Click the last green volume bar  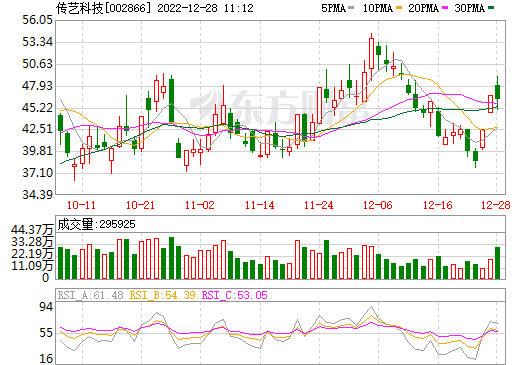[497, 263]
